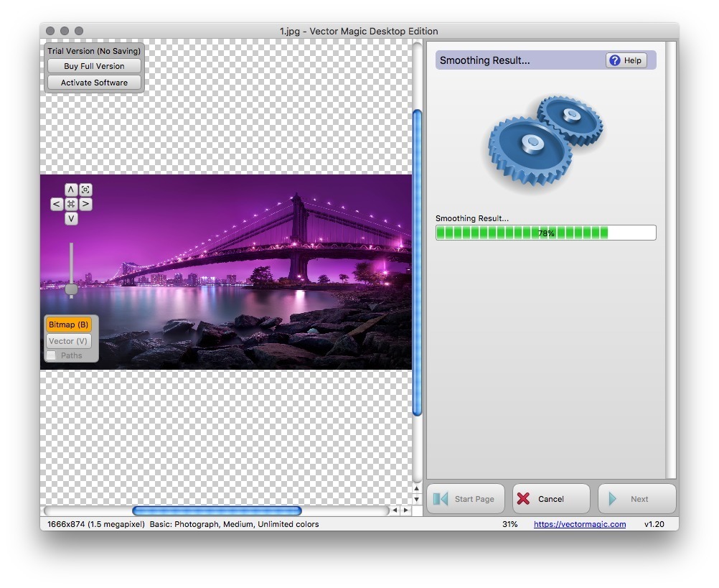Switch to Vector (V) view
The height and width of the screenshot is (588, 719).
click(69, 341)
